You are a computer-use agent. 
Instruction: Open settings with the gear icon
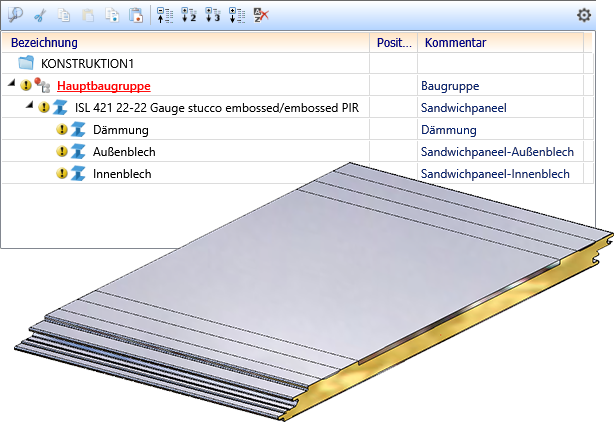point(584,15)
